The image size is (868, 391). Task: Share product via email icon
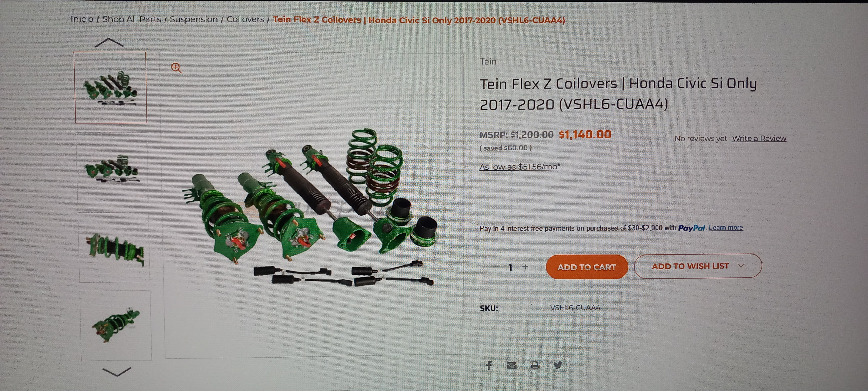point(511,365)
